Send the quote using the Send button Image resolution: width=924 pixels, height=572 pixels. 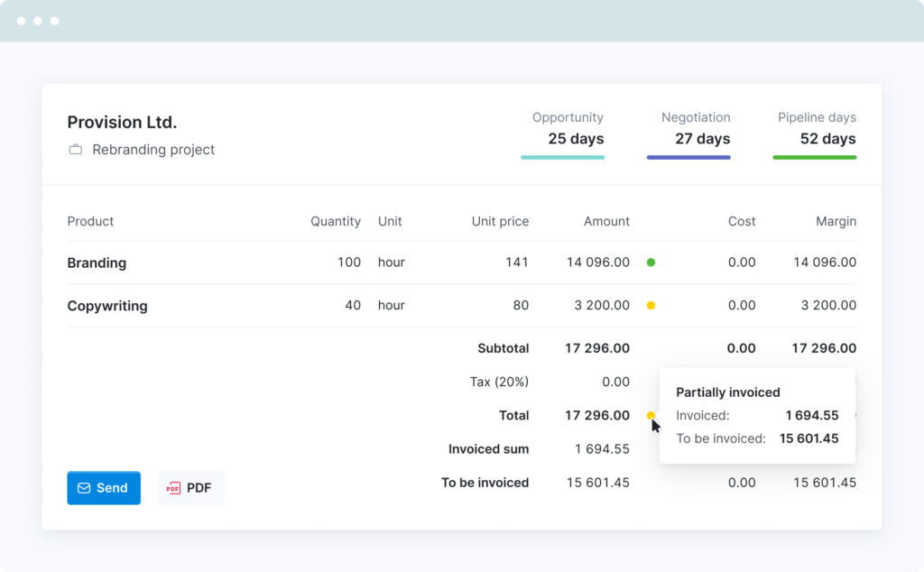point(104,487)
